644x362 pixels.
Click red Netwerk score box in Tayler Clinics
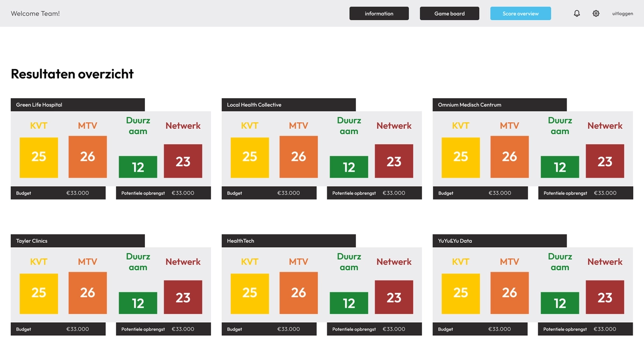tap(183, 297)
